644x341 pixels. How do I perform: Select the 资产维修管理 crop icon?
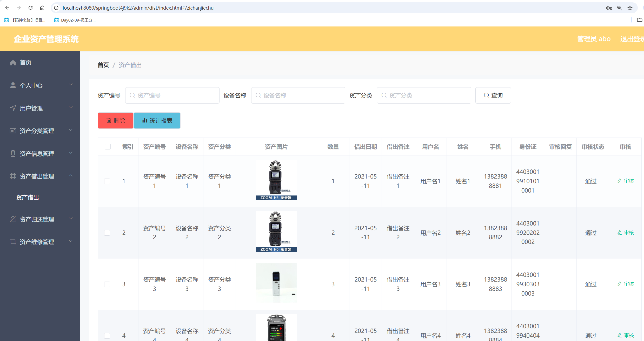coord(13,242)
